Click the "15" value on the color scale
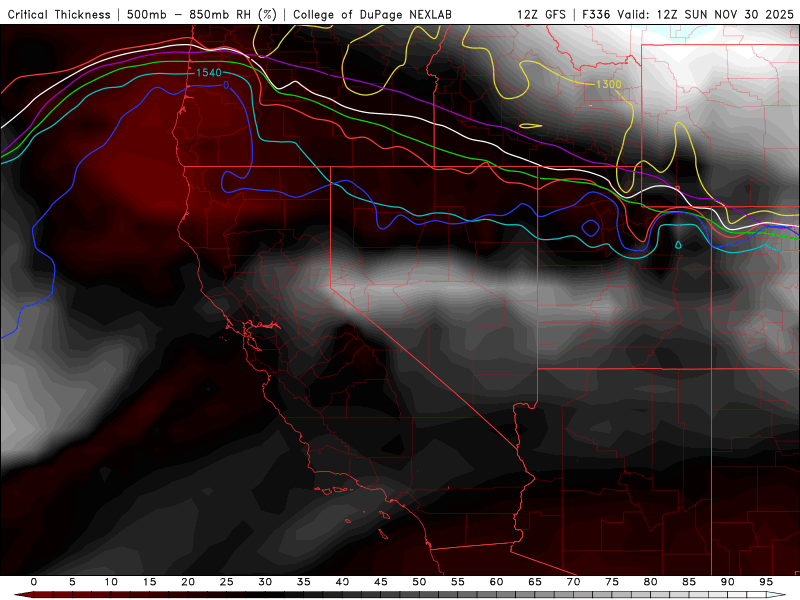Screen dimensions: 800x600 click(149, 582)
